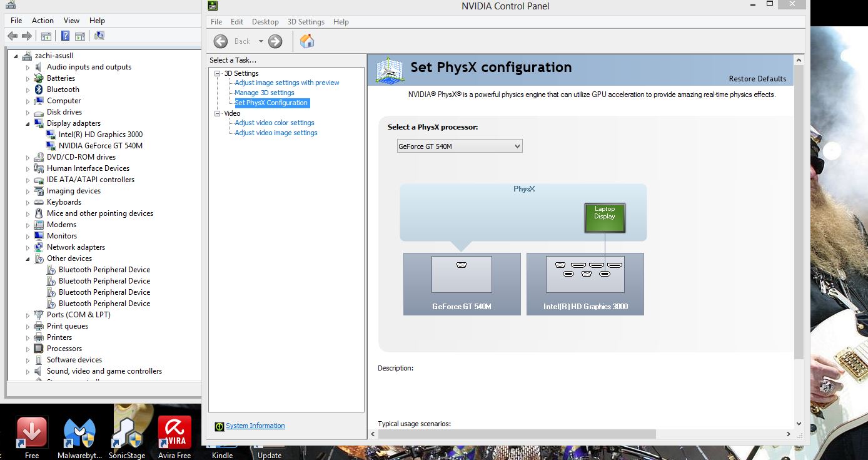Open Adjust video color settings

[275, 123]
